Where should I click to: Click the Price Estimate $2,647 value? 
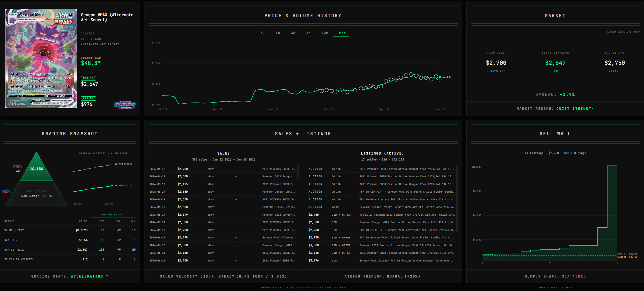(555, 63)
